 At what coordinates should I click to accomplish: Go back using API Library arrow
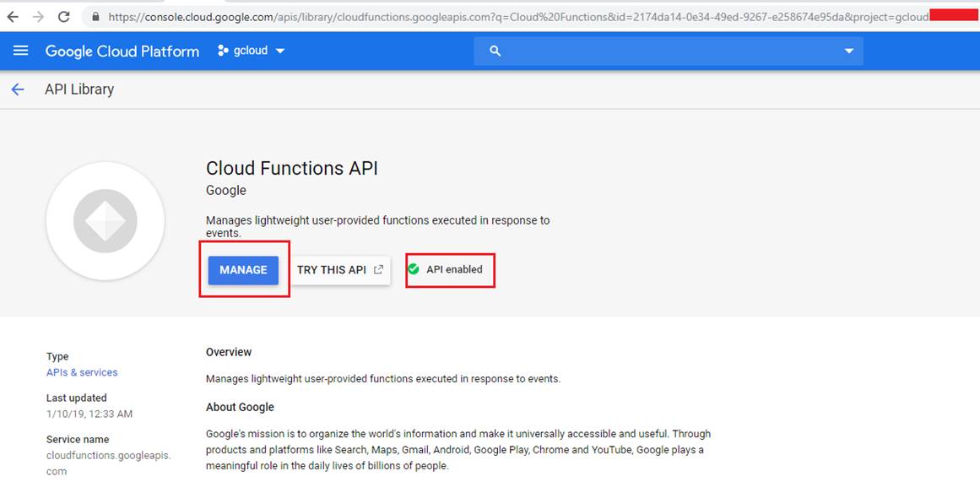pyautogui.click(x=18, y=89)
